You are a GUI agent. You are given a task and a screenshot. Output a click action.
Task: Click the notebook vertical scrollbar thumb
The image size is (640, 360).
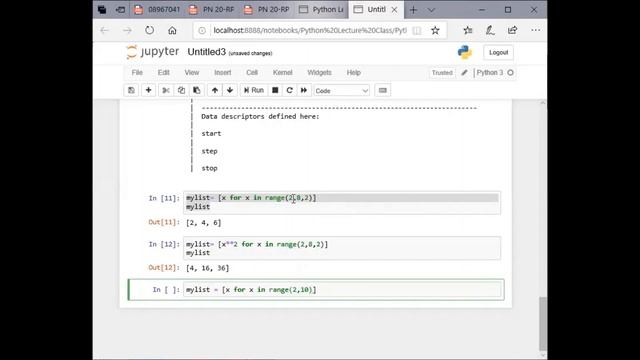542,323
